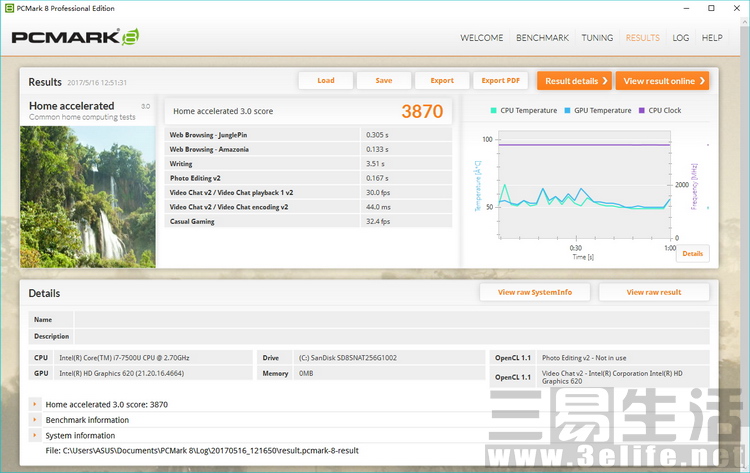This screenshot has width=750, height=473.
Task: Switch to the Benchmark tab
Action: point(542,38)
